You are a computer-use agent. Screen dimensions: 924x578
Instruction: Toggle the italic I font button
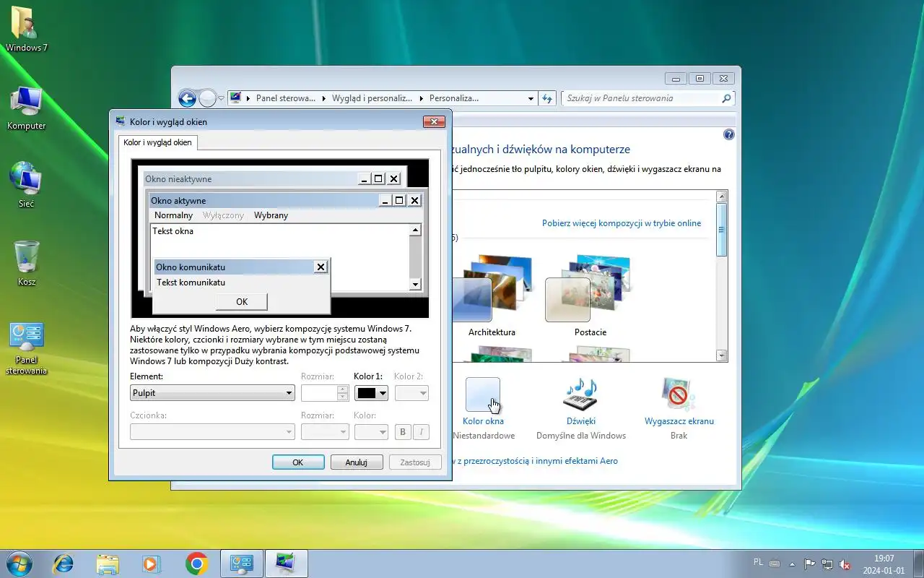coord(421,432)
